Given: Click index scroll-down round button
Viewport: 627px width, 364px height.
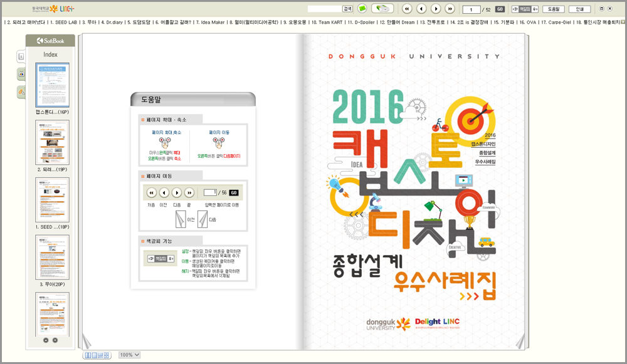Looking at the screenshot, I should (55, 340).
